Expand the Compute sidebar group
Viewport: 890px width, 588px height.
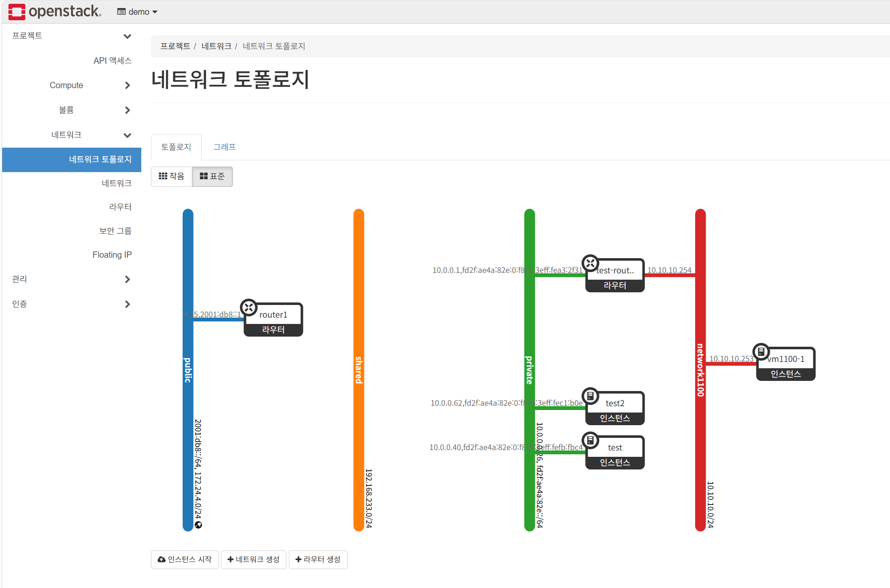pyautogui.click(x=72, y=85)
